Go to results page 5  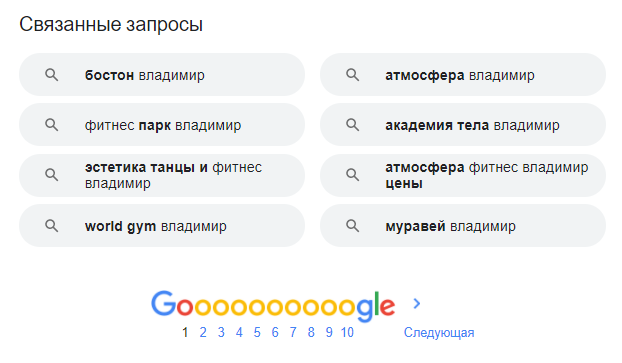257,332
